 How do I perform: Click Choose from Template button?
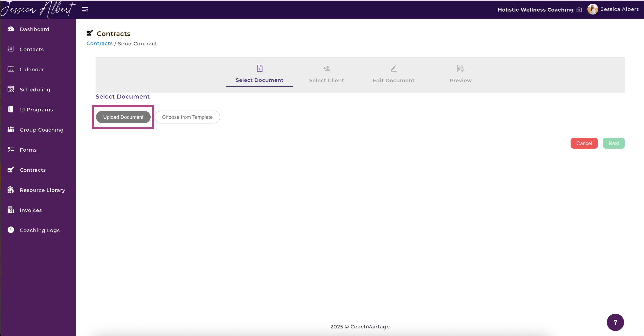[187, 117]
